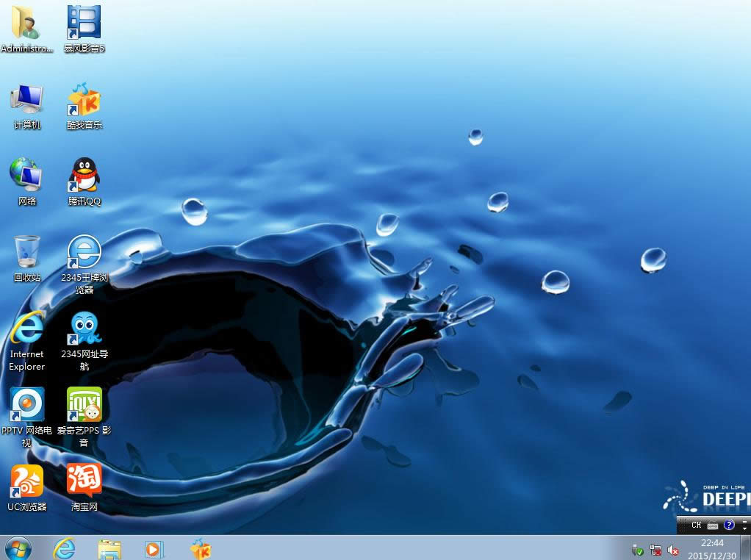The width and height of the screenshot is (751, 560).
Task: Launch Internet Explorer from the taskbar
Action: (x=65, y=549)
